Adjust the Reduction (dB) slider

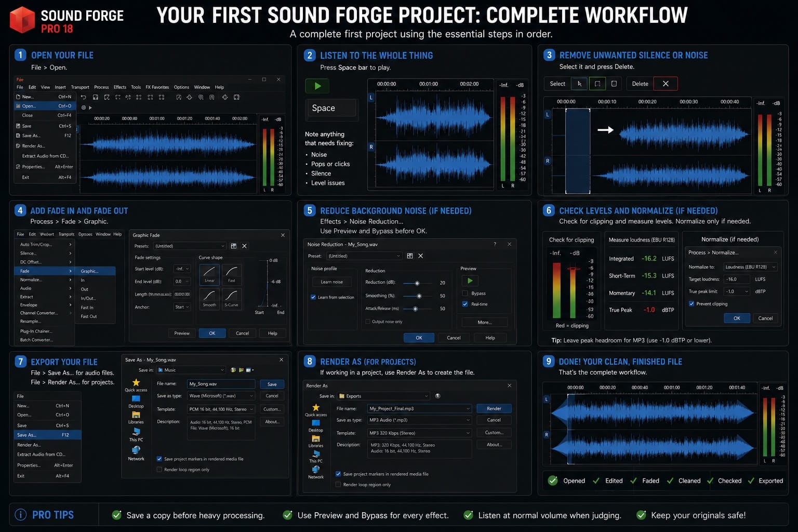(417, 283)
